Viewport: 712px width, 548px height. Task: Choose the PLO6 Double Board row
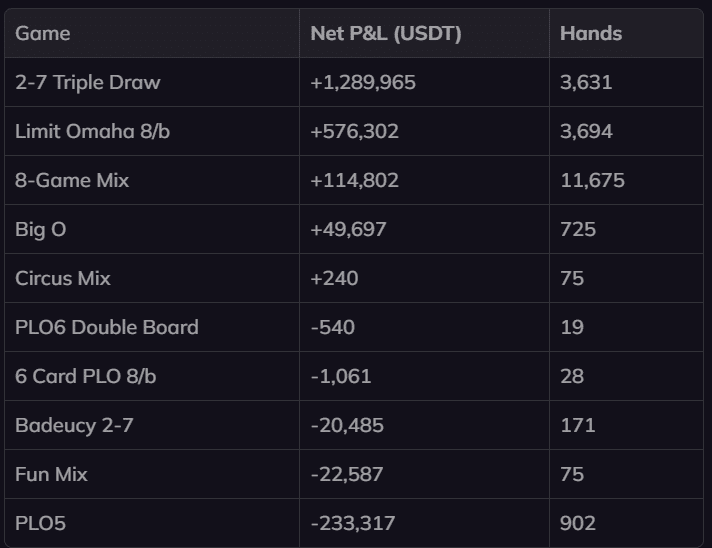(x=106, y=327)
